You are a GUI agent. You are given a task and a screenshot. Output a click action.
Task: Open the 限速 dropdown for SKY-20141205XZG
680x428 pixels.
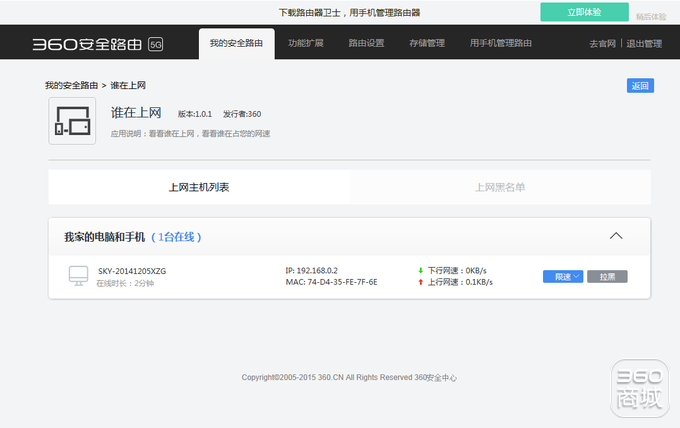pos(563,277)
